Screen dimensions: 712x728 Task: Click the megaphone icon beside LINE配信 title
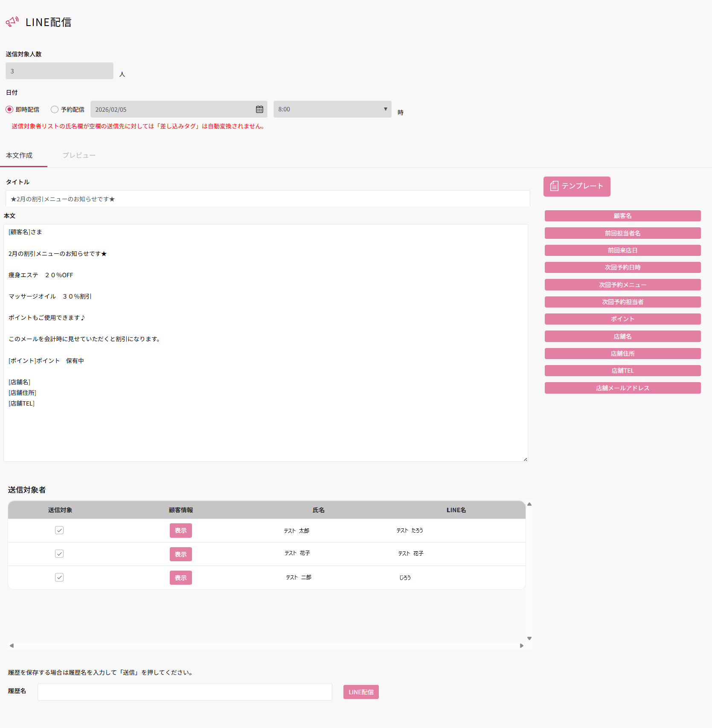pos(12,22)
